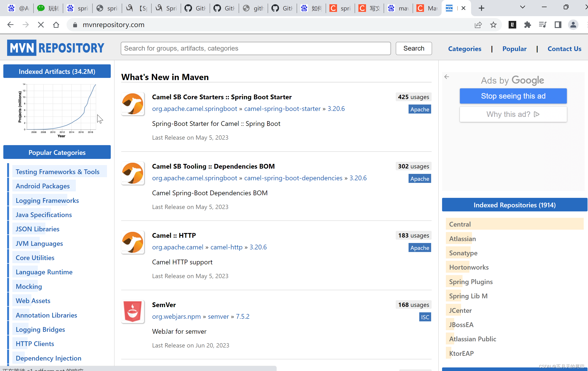
Task: Switch to the first GitHub tab
Action: (195, 8)
